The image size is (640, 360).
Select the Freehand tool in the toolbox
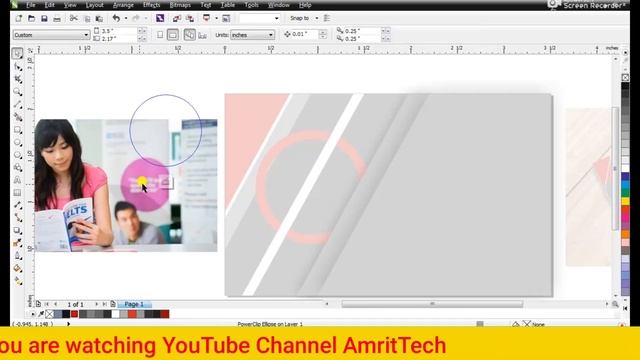pyautogui.click(x=18, y=104)
